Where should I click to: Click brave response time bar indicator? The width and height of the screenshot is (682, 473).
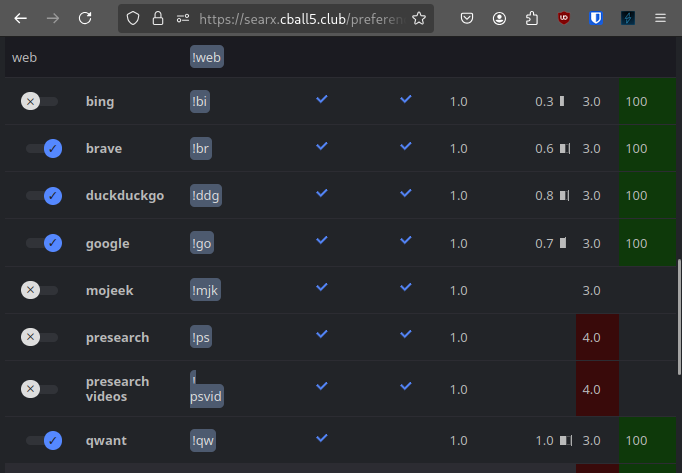565,148
